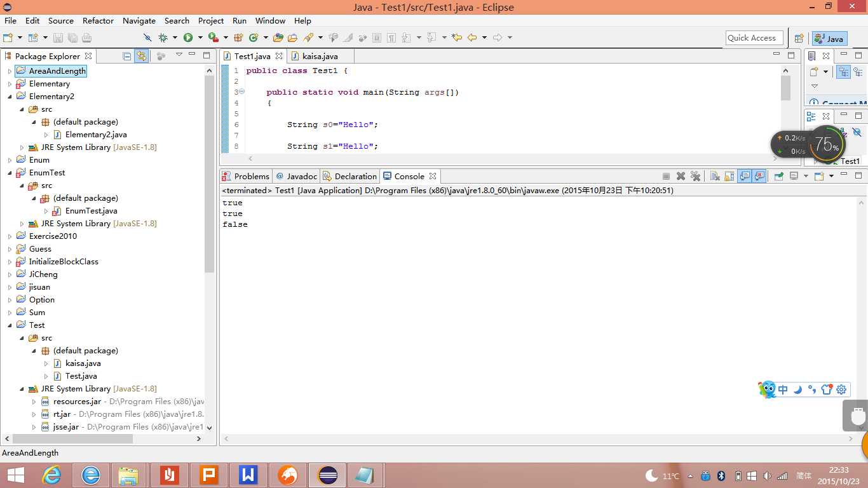Click the Open Task toolbar folder icon
Screen dimensions: 868x488
[x=293, y=38]
